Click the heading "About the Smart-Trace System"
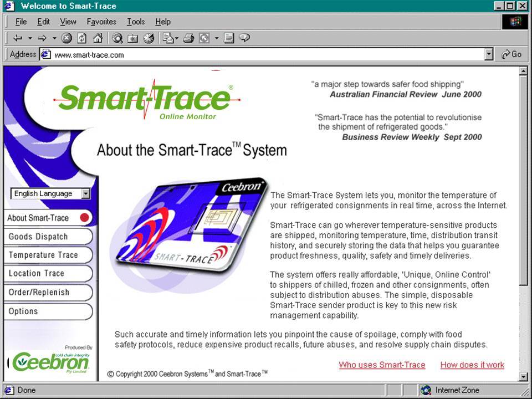The image size is (532, 399). 192,150
